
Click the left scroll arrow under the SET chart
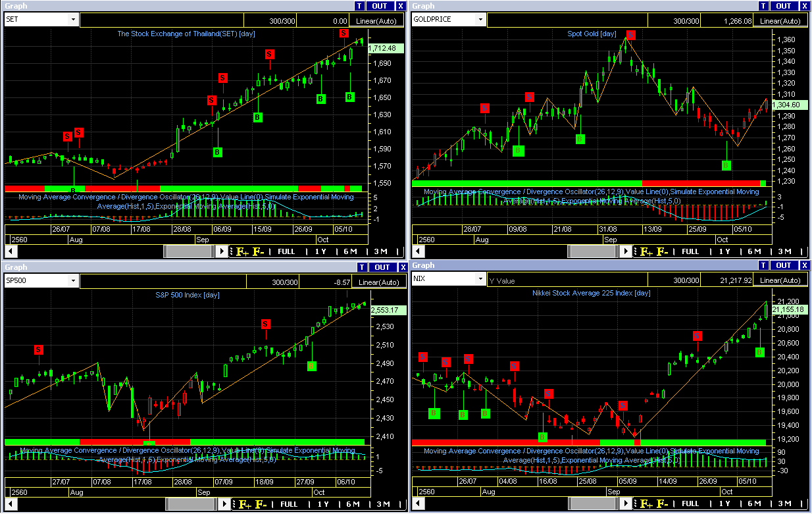[10, 251]
